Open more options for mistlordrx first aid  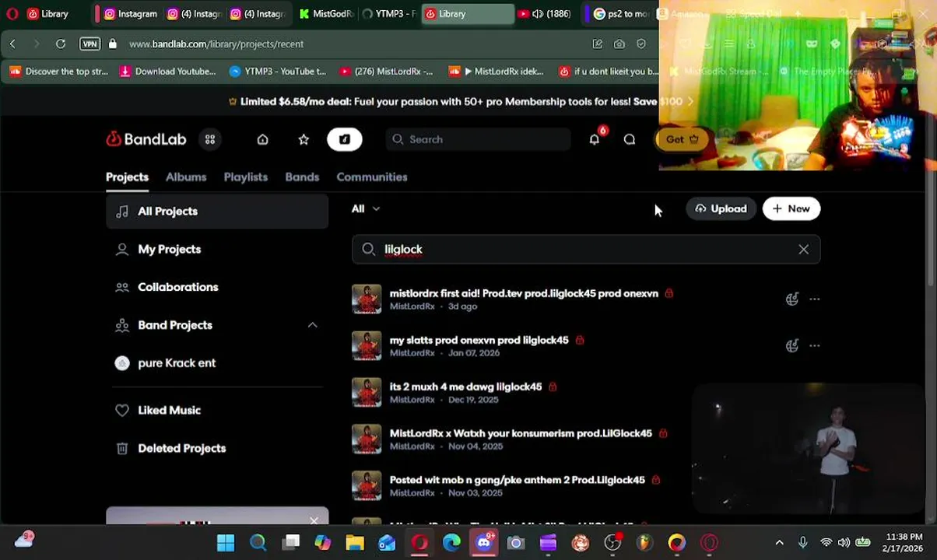814,299
